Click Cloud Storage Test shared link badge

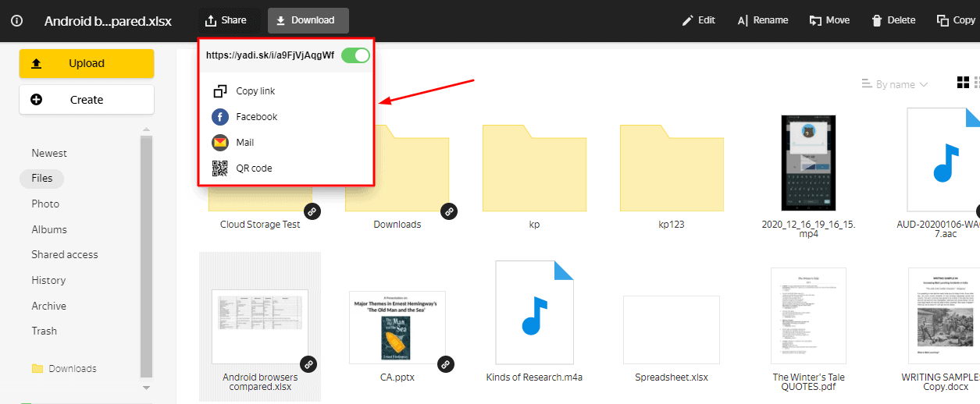click(311, 211)
